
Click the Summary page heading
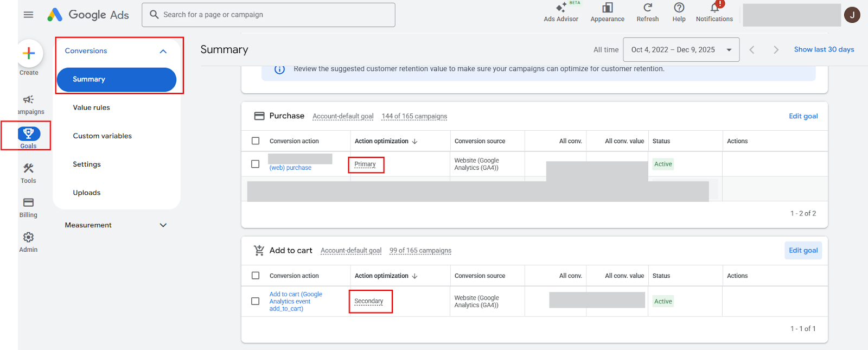(x=224, y=49)
